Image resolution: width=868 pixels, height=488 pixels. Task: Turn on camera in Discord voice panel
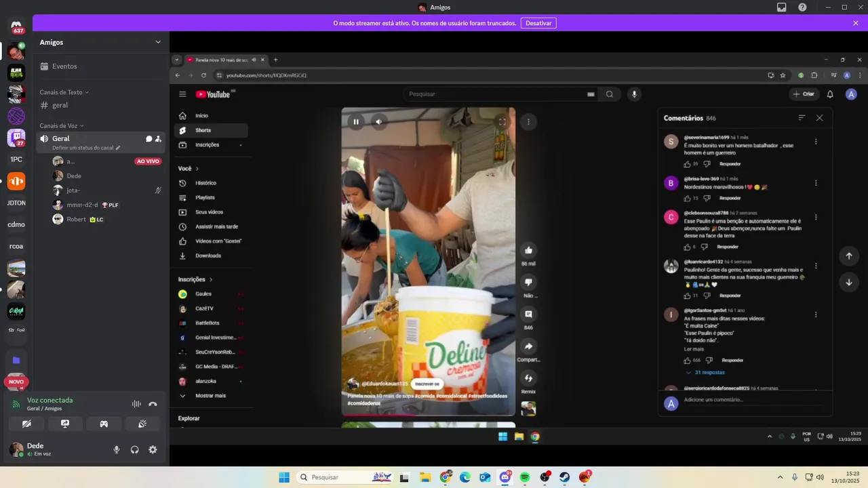(26, 424)
